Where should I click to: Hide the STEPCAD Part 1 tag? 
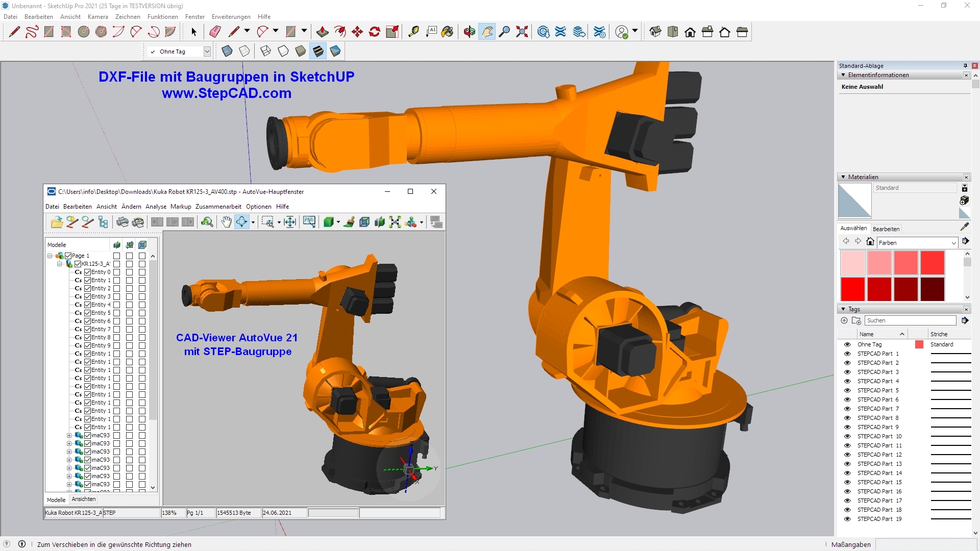tap(847, 354)
